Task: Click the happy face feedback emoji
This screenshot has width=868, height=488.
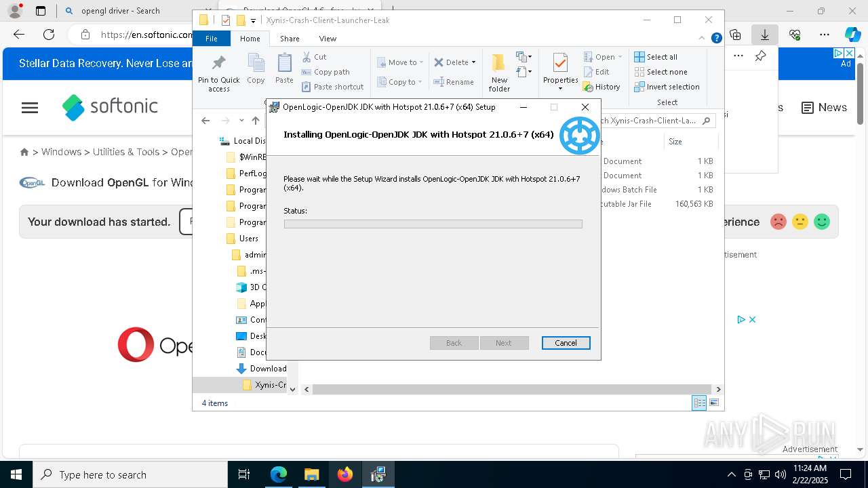Action: [822, 222]
